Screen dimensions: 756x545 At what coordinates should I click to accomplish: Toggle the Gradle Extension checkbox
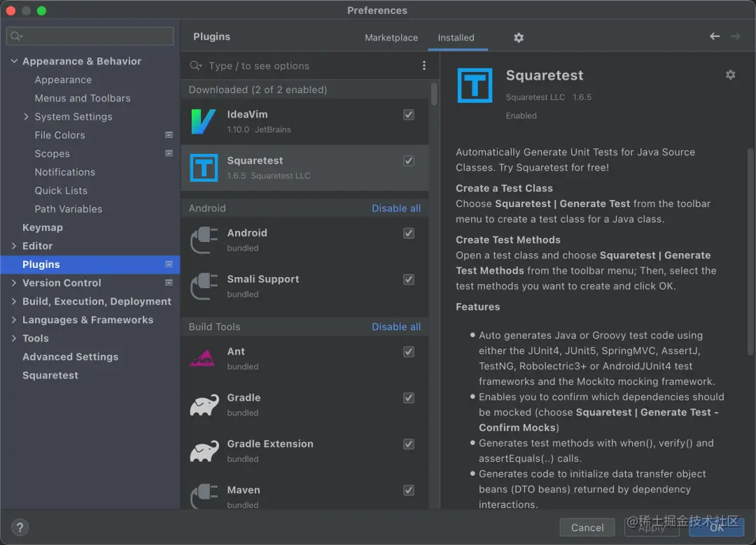point(408,444)
